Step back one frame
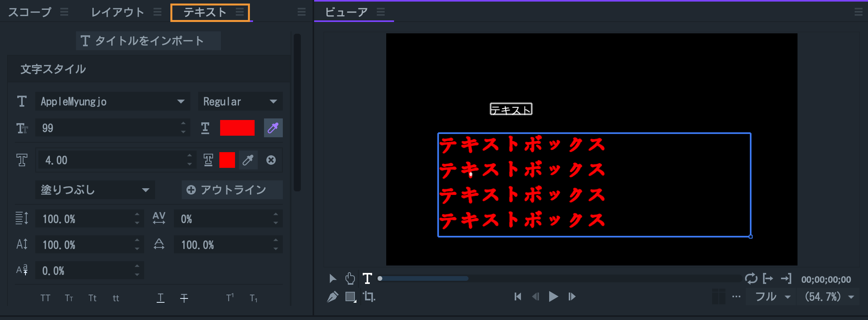This screenshot has width=868, height=320. (536, 296)
